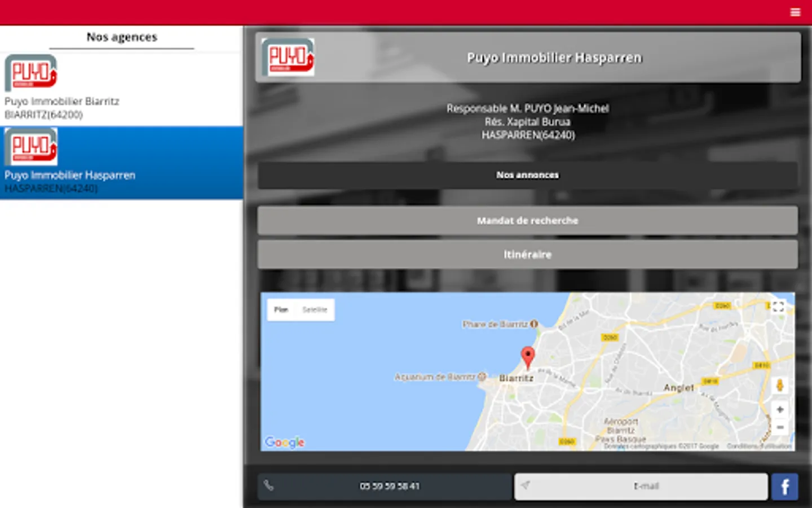Click BIARRITZ(64200) location text
The height and width of the screenshot is (508, 812).
(43, 115)
